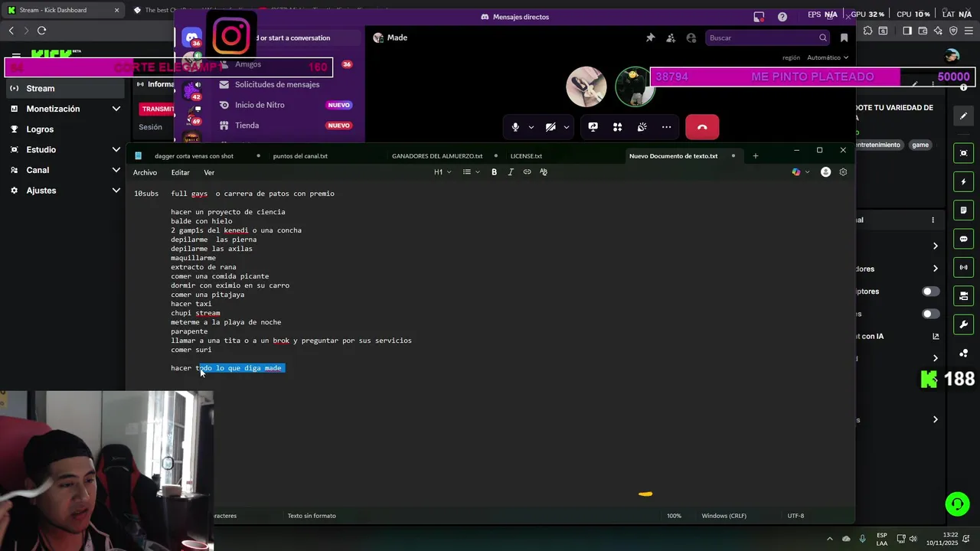The height and width of the screenshot is (551, 980).
Task: Click UTF-8 encoding indicator
Action: (795, 516)
